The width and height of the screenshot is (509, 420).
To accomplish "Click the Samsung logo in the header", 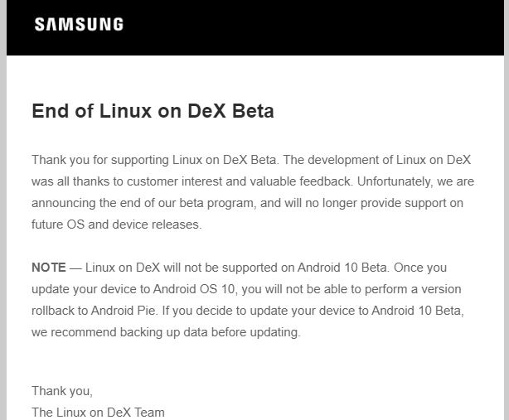I will (79, 24).
